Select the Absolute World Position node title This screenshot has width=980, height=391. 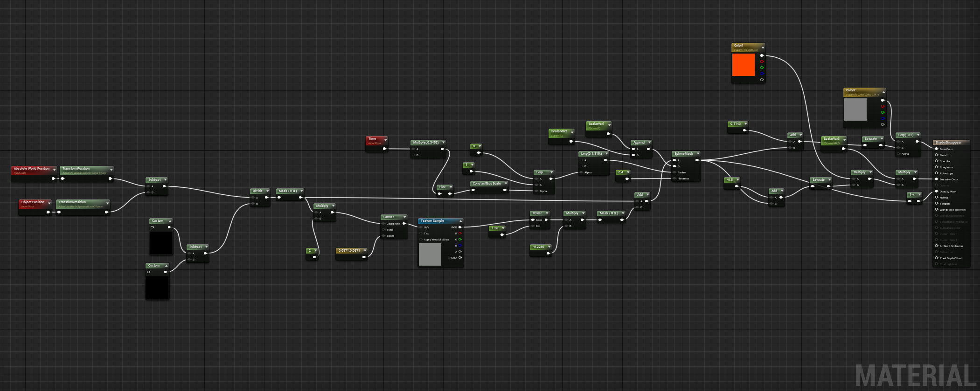coord(32,169)
